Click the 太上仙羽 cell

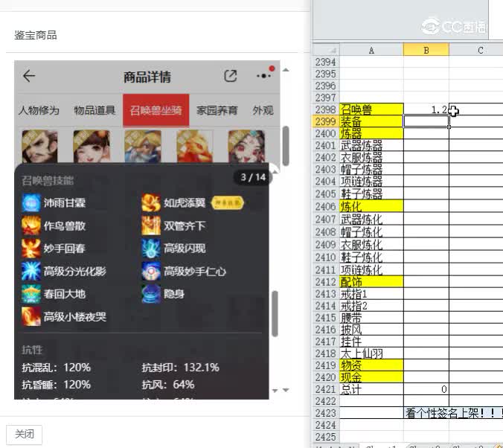(371, 353)
